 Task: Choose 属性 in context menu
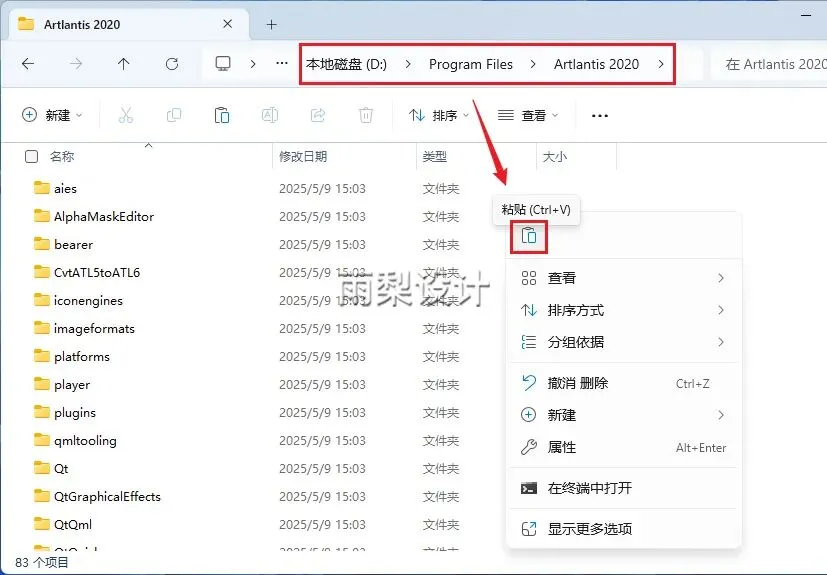pos(624,447)
